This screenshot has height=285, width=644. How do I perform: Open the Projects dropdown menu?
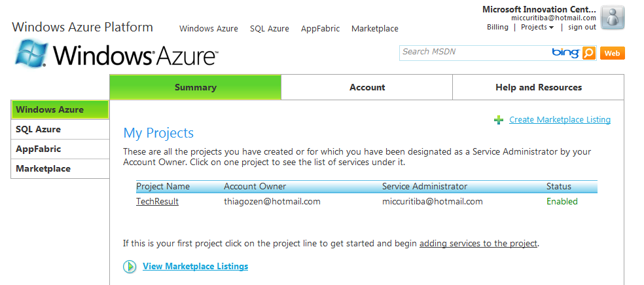pos(537,27)
